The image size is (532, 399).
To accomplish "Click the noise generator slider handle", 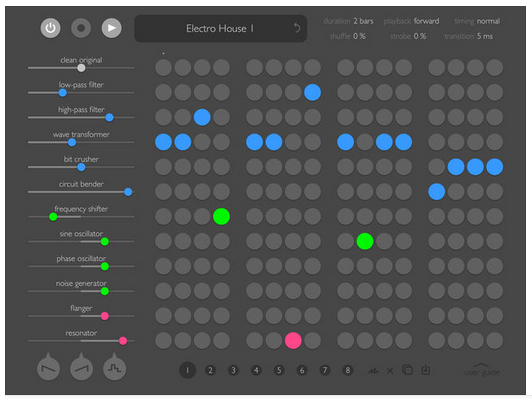I will 105,291.
